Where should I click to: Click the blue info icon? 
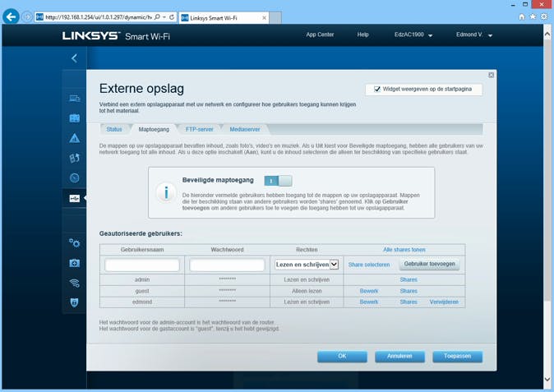tap(166, 192)
